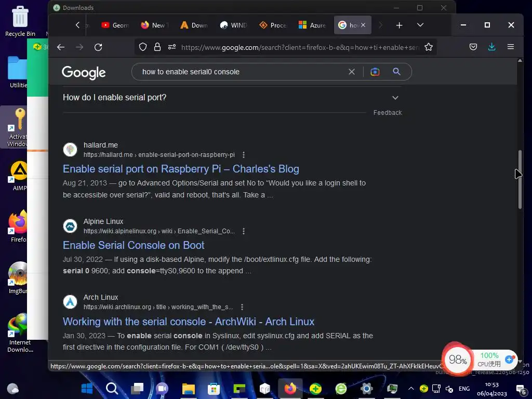This screenshot has width=532, height=399.
Task: Click the page vertical scrollbar thumb
Action: [520, 179]
